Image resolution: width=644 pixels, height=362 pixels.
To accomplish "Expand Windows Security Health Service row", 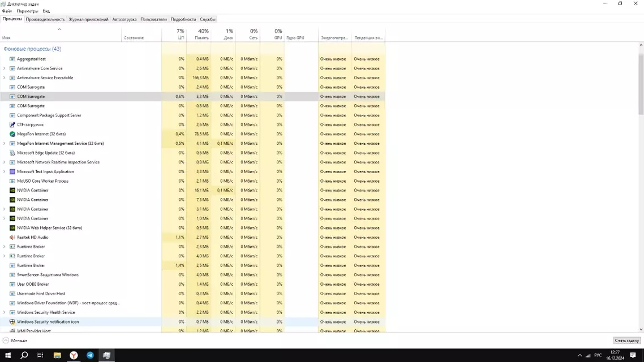I will [4, 312].
